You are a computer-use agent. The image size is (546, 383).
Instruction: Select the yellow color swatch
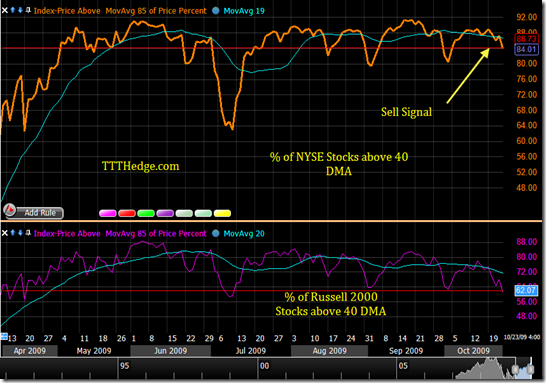(222, 213)
